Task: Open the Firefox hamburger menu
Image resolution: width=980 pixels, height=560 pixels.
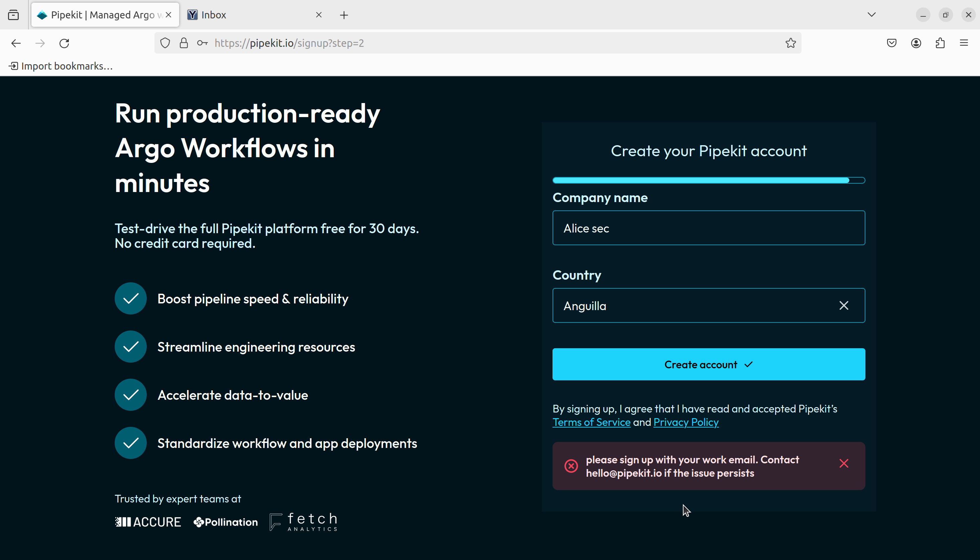Action: tap(964, 43)
